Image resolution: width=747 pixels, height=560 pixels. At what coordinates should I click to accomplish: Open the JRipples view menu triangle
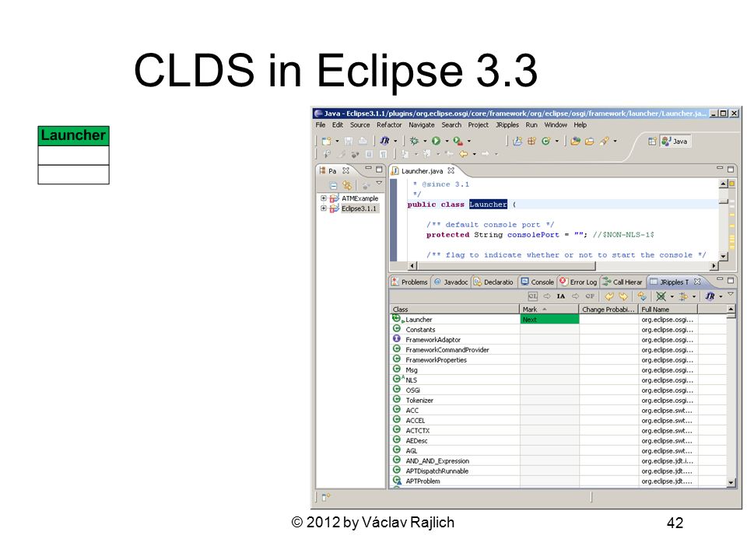point(731,296)
